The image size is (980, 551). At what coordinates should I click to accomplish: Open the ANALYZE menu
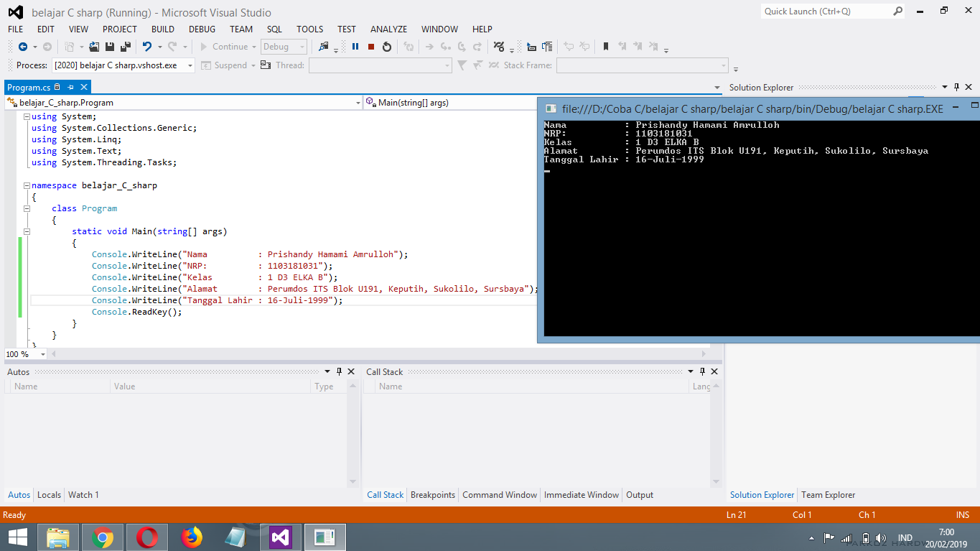pos(388,29)
